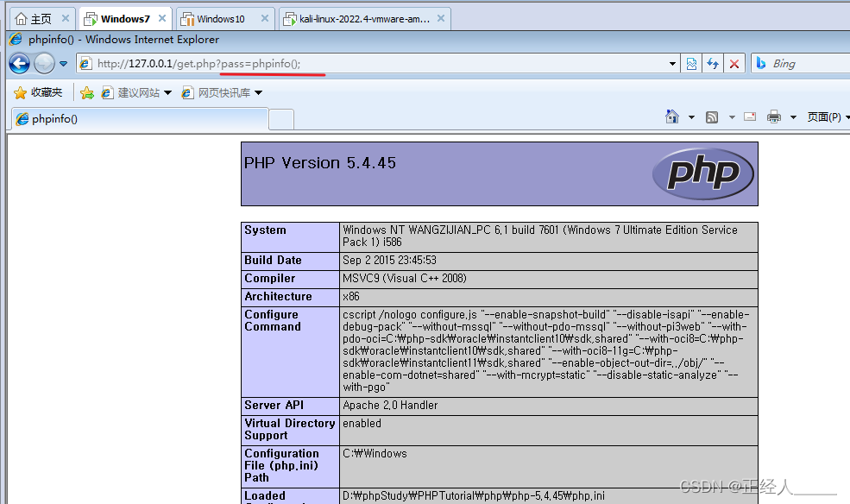Click add to favorites bar icon

[x=87, y=92]
